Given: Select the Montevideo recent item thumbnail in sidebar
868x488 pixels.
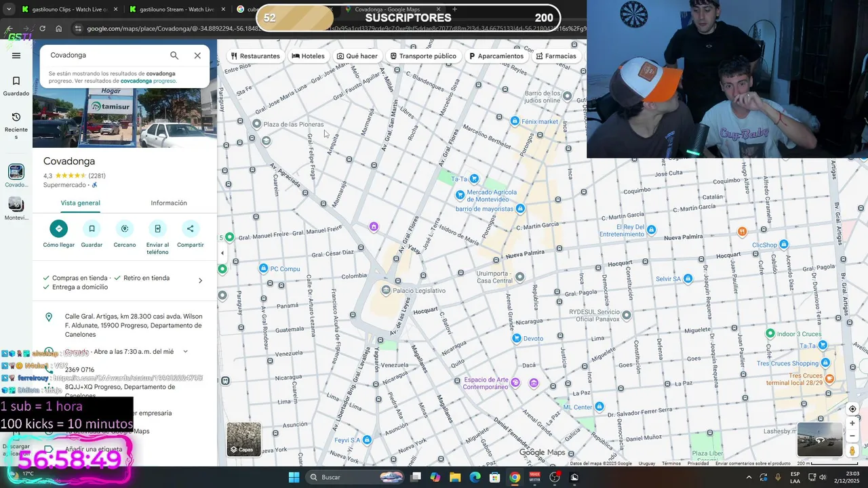Looking at the screenshot, I should tap(16, 204).
